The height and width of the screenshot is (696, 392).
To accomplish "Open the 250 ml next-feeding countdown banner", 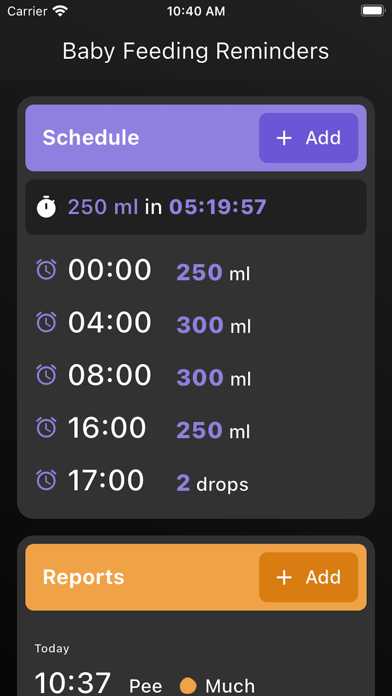I will 196,207.
